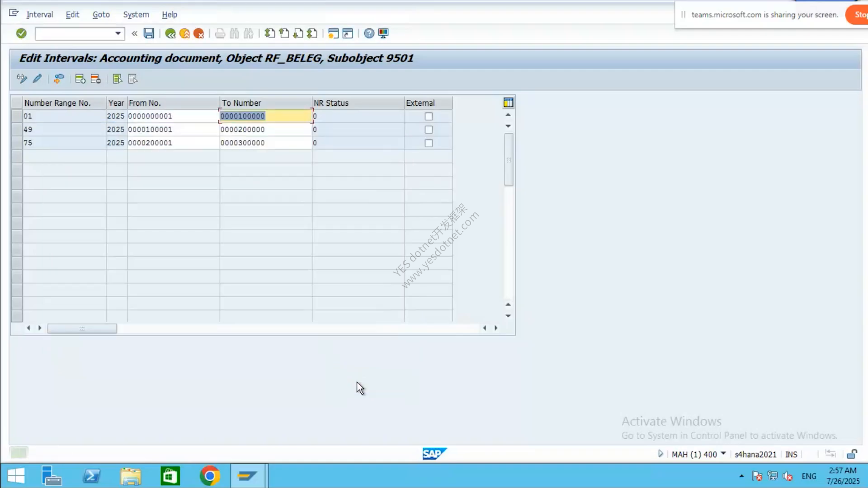Click the Insert Line icon
Viewport: 868px width, 488px height.
(80, 79)
